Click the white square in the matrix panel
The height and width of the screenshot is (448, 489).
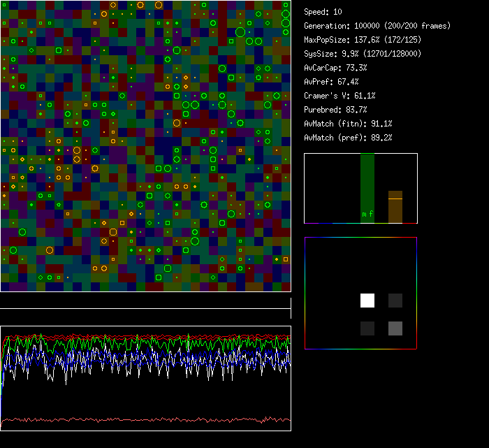click(367, 301)
